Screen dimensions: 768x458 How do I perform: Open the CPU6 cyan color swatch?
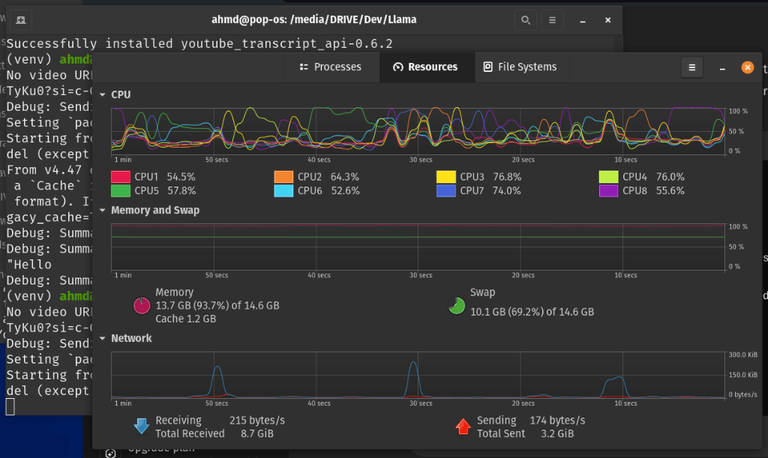284,191
